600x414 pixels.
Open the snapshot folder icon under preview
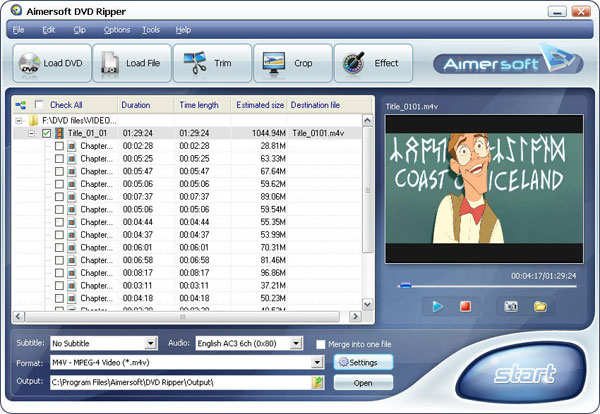pyautogui.click(x=540, y=306)
